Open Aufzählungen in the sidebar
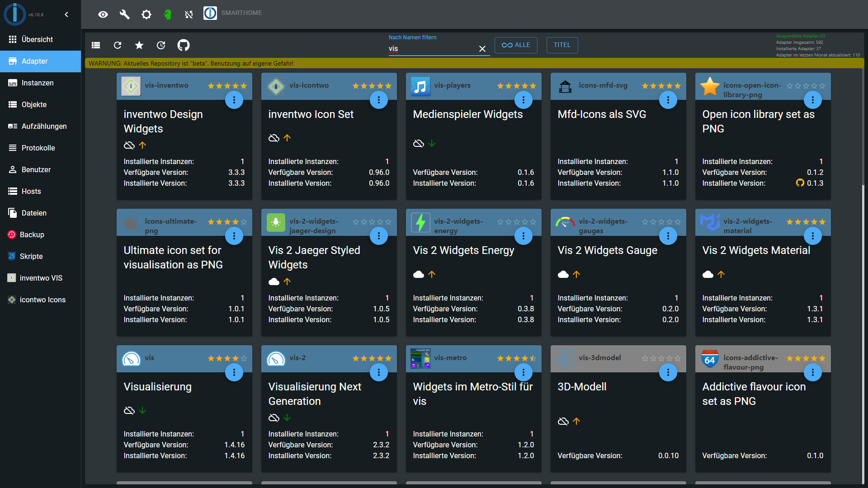 41,126
